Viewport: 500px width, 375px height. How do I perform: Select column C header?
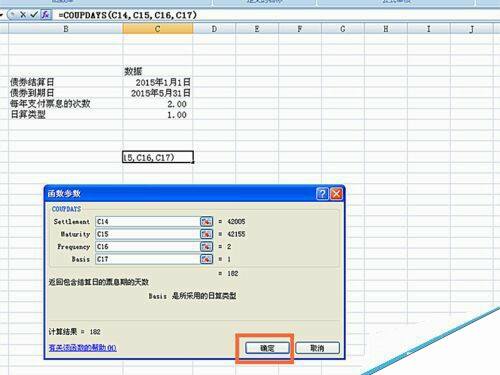[158, 29]
